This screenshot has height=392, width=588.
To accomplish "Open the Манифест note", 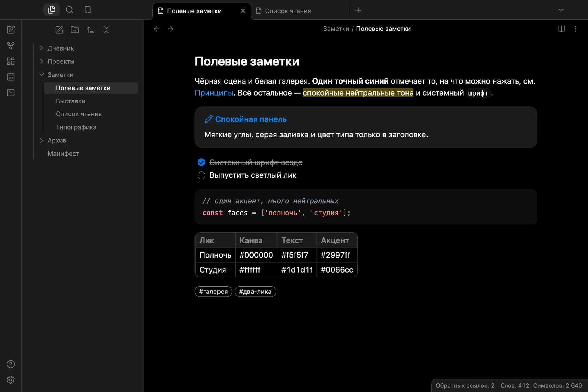I will click(63, 154).
